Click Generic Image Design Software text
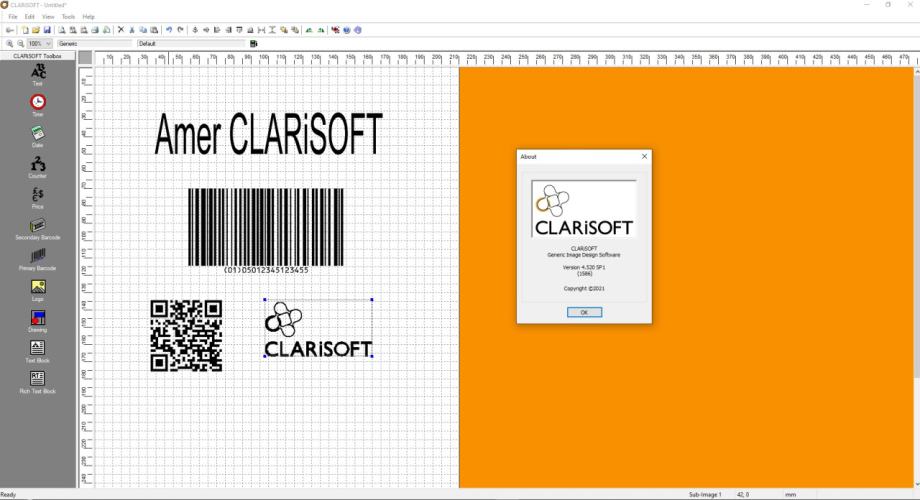This screenshot has width=920, height=500. [x=584, y=255]
